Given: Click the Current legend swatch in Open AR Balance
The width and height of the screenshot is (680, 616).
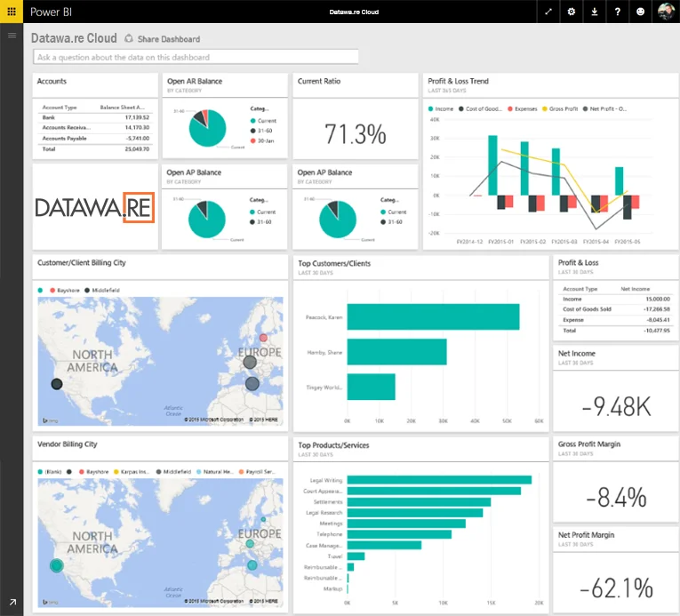Looking at the screenshot, I should click(252, 121).
